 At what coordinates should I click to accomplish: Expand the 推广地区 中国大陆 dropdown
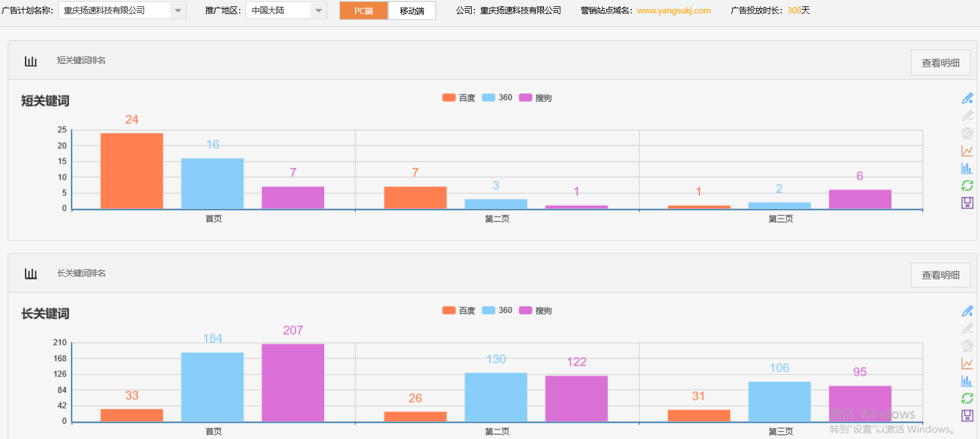tap(318, 10)
